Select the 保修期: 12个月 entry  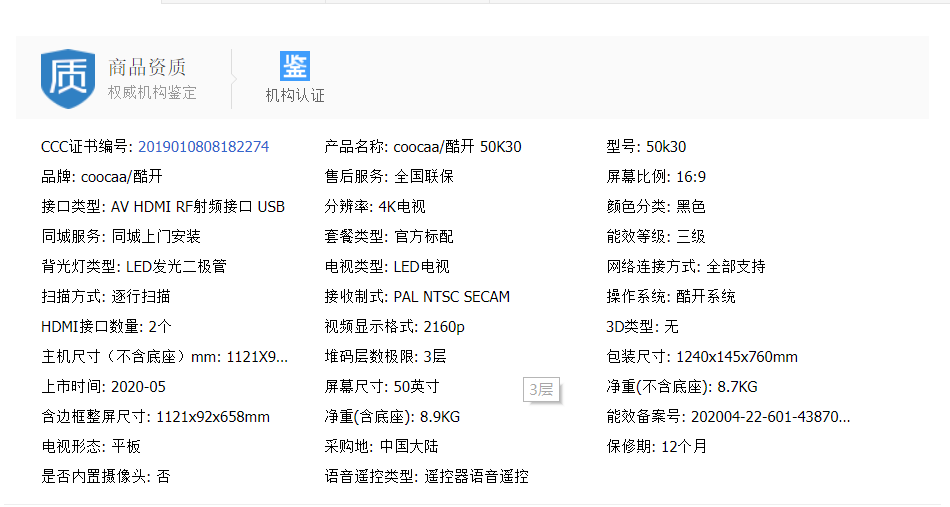657,447
